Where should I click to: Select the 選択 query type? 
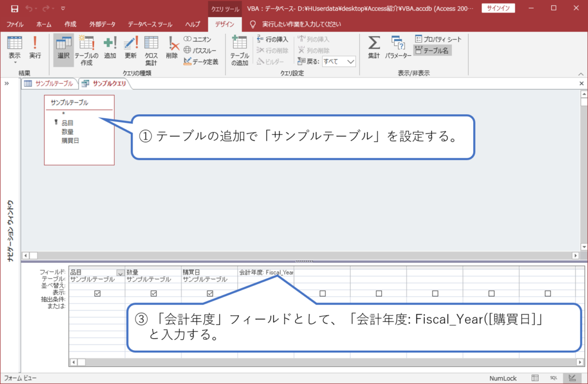click(x=63, y=50)
